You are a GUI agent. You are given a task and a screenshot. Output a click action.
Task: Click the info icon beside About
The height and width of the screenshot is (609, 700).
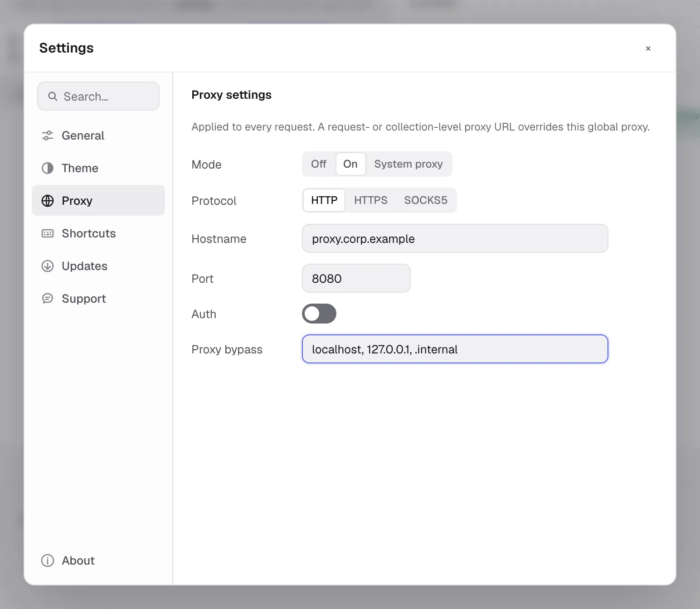(48, 561)
